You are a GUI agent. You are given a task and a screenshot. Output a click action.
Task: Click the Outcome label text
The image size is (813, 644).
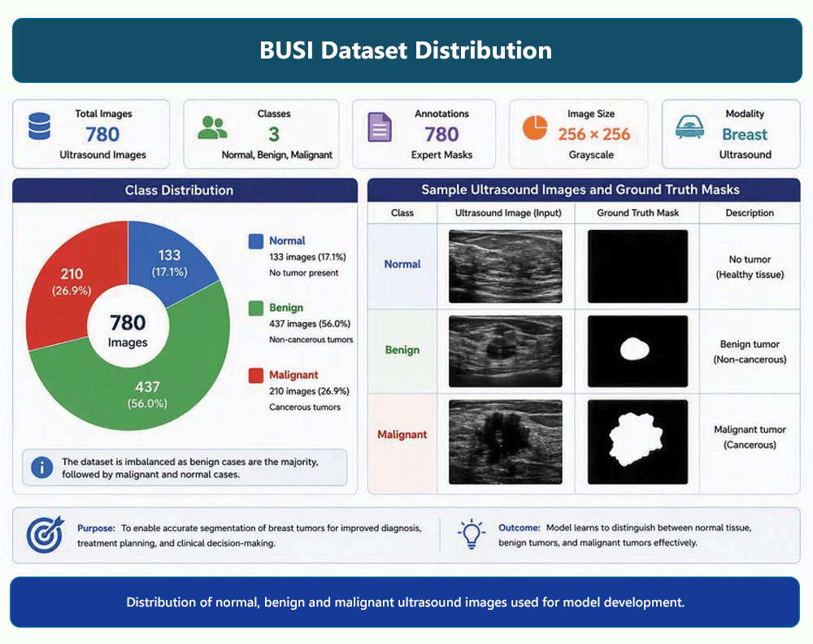click(520, 528)
